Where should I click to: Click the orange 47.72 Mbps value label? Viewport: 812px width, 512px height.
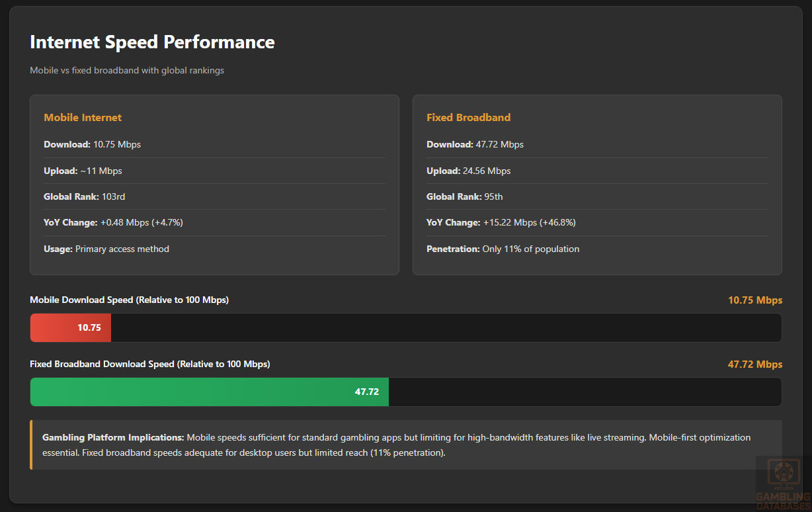754,364
